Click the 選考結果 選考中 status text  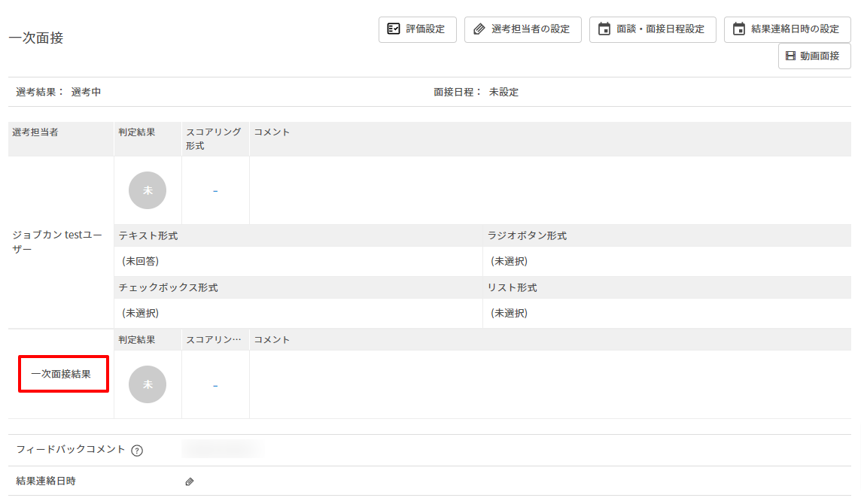click(86, 93)
